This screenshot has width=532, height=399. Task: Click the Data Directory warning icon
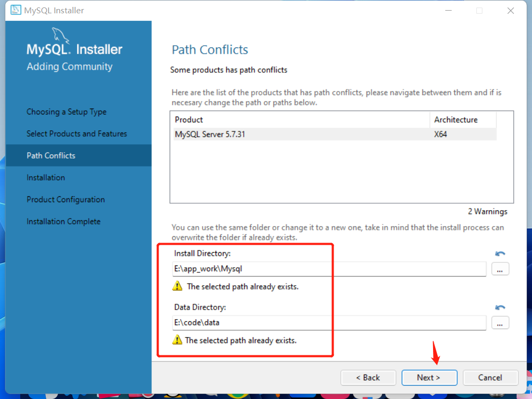point(177,339)
